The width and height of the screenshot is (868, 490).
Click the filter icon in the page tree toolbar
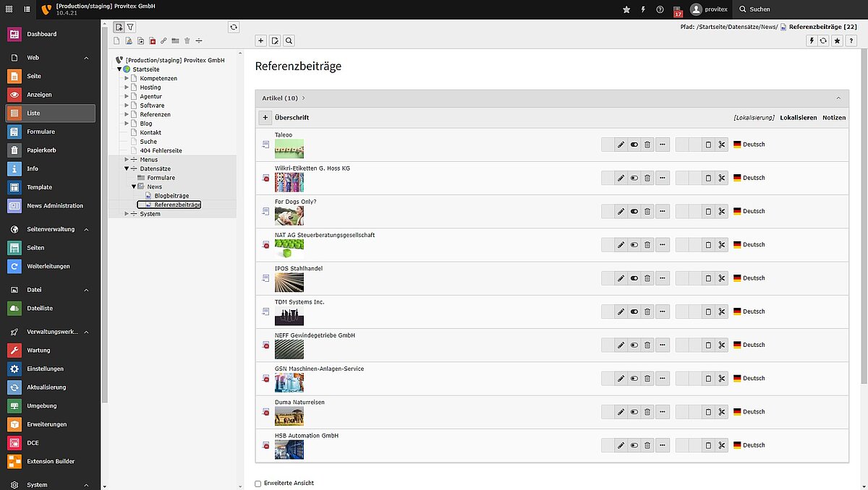click(x=131, y=27)
